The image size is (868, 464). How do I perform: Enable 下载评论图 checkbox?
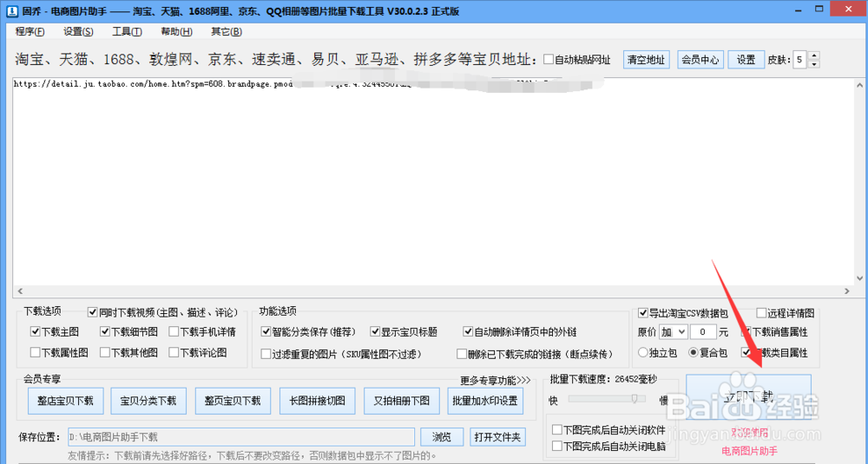(174, 352)
